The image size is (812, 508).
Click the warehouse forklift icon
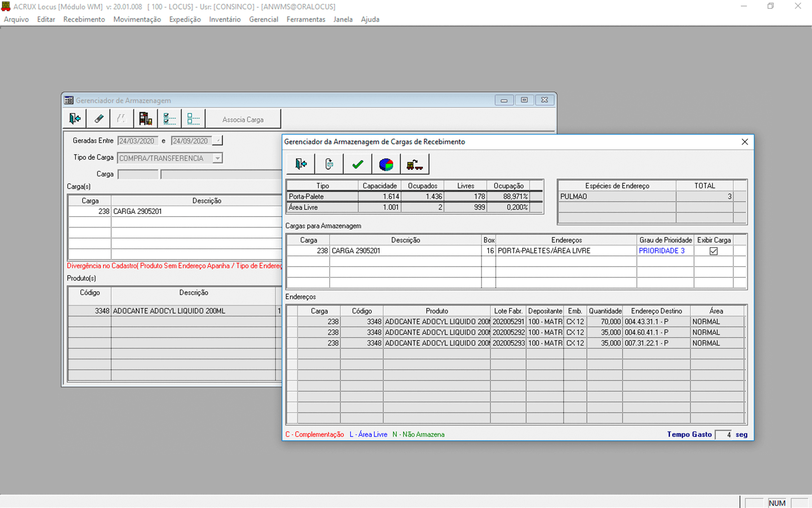pyautogui.click(x=145, y=119)
